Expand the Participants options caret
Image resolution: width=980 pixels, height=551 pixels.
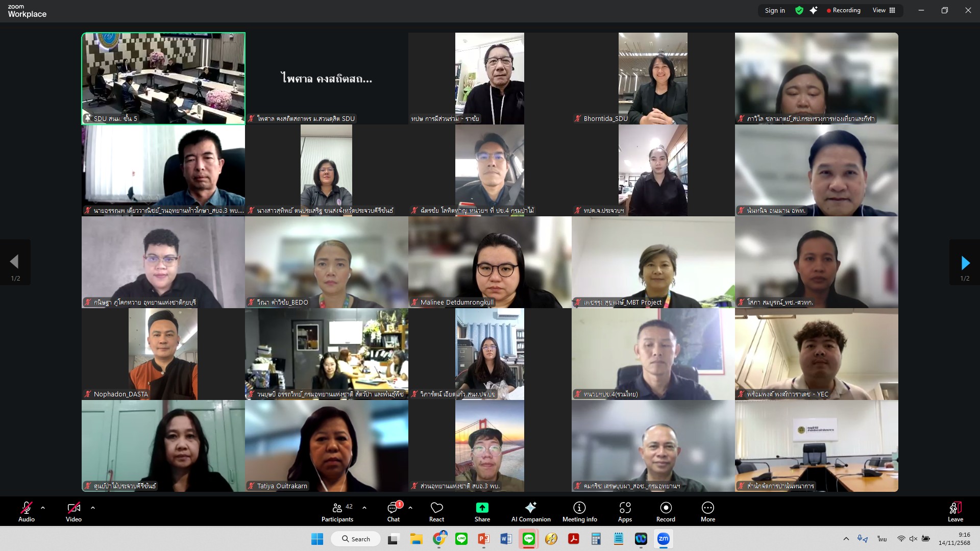364,508
